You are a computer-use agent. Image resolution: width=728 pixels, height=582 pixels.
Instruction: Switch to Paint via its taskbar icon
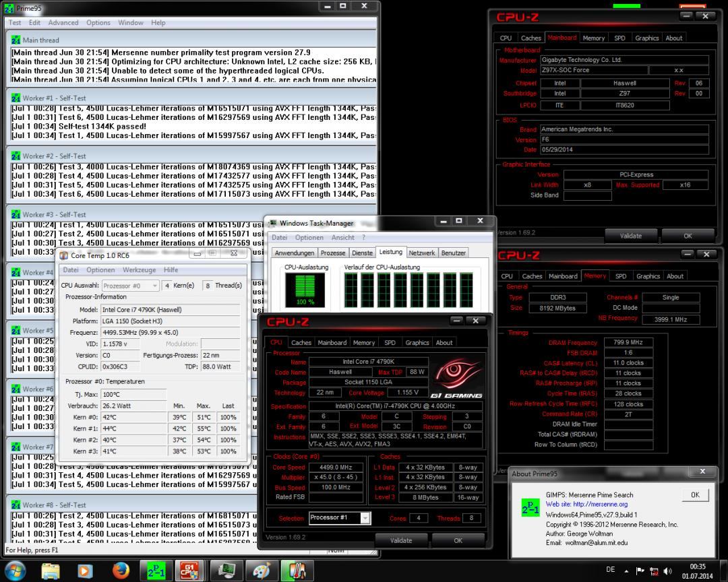click(x=261, y=571)
